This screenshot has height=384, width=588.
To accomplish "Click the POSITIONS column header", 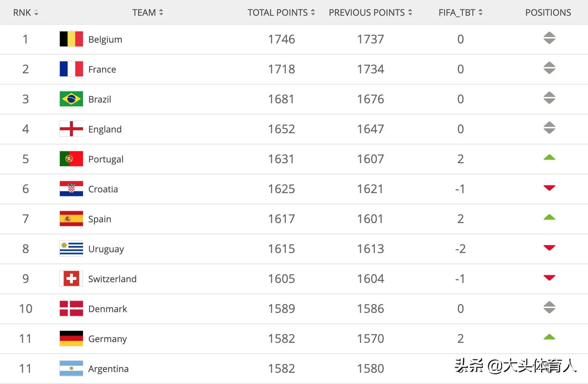I will coord(548,12).
